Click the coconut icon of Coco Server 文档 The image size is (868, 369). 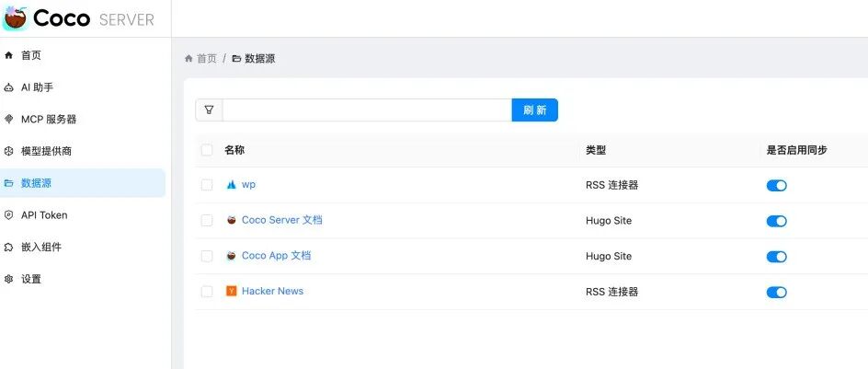[x=232, y=221]
